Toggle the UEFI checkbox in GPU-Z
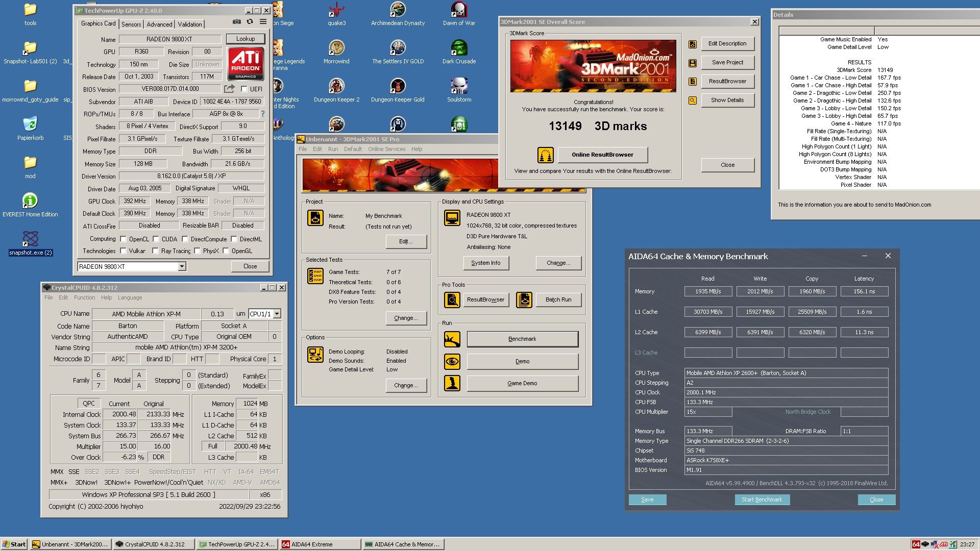This screenshot has width=980, height=551. [x=244, y=89]
